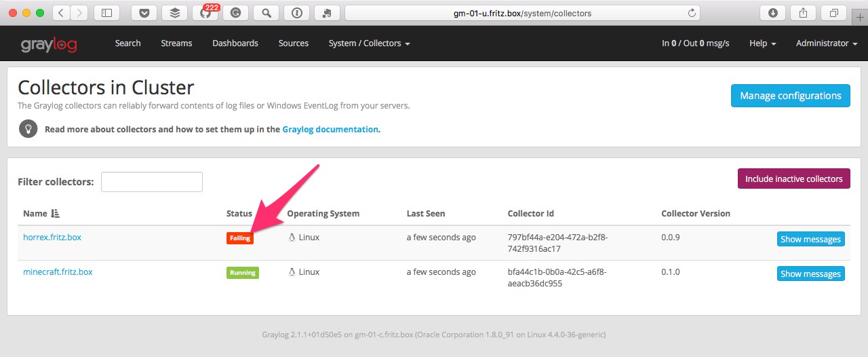Open the Safari share menu

803,13
